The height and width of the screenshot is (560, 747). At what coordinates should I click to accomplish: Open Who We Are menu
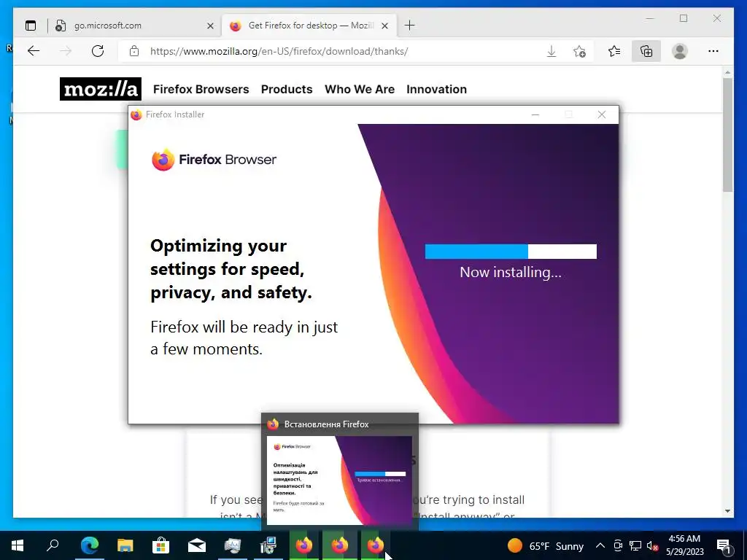[360, 89]
